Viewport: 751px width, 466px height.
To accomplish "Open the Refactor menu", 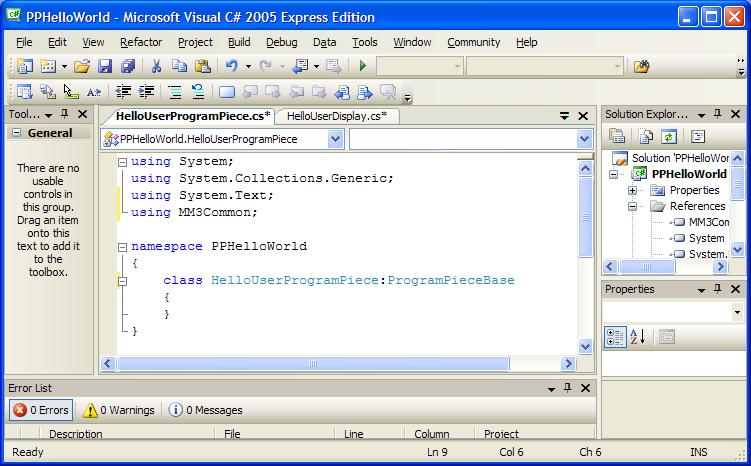I will tap(141, 42).
